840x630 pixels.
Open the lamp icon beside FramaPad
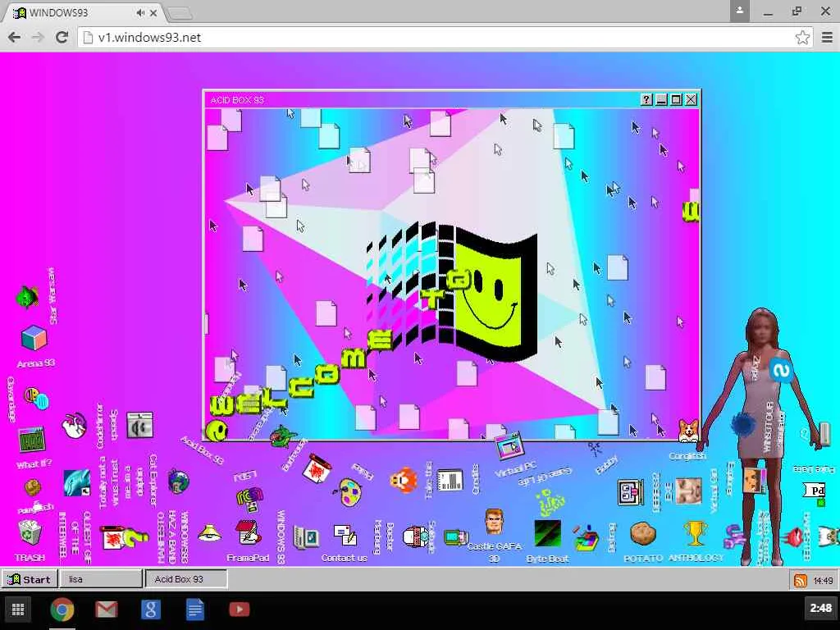point(209,533)
